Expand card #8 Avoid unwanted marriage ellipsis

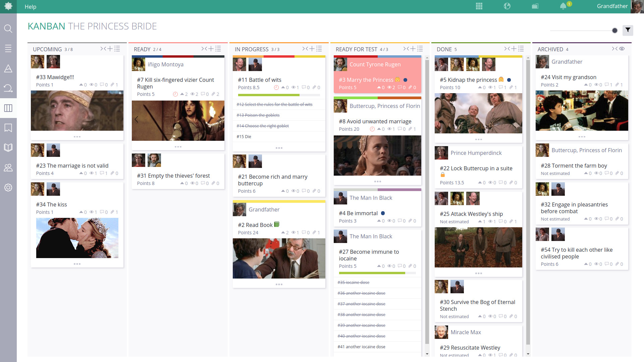(377, 181)
